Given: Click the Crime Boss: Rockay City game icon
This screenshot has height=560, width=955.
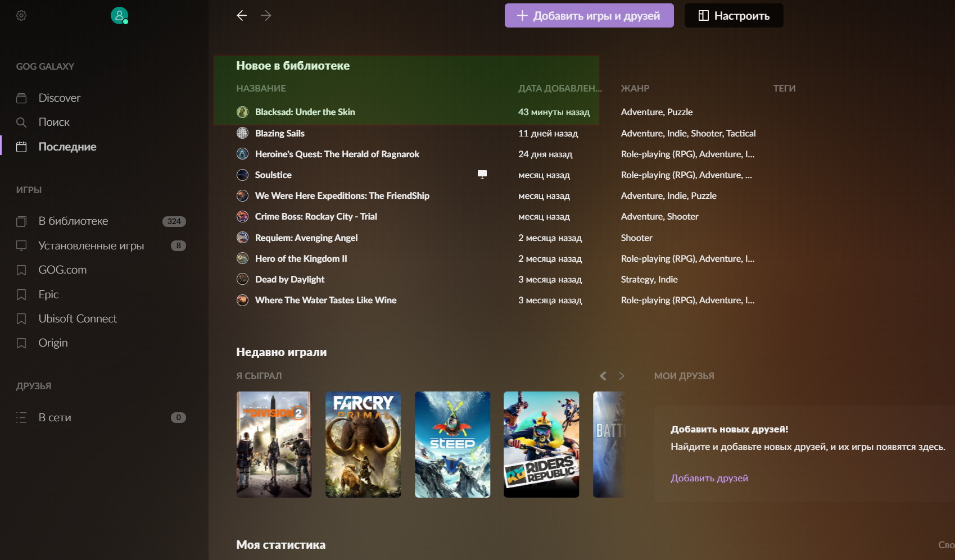Looking at the screenshot, I should [x=242, y=216].
